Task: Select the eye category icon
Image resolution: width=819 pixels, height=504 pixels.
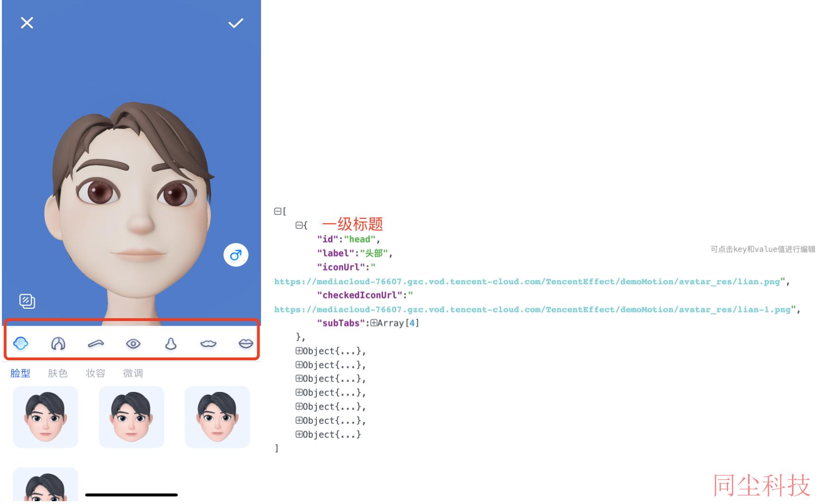Action: (133, 344)
